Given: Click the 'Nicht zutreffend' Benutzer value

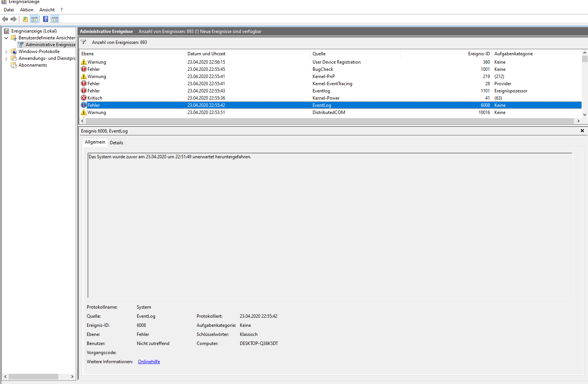Looking at the screenshot, I should pyautogui.click(x=153, y=343).
